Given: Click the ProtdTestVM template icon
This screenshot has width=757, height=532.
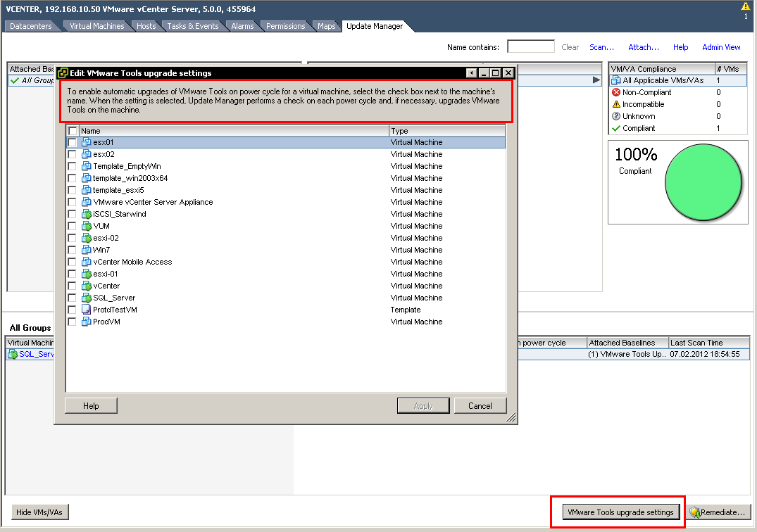Looking at the screenshot, I should (86, 310).
